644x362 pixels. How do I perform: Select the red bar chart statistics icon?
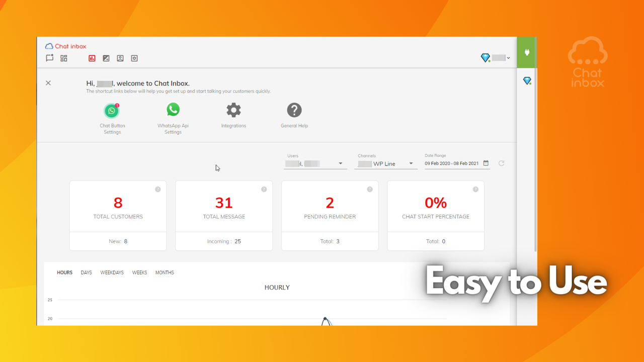[92, 58]
